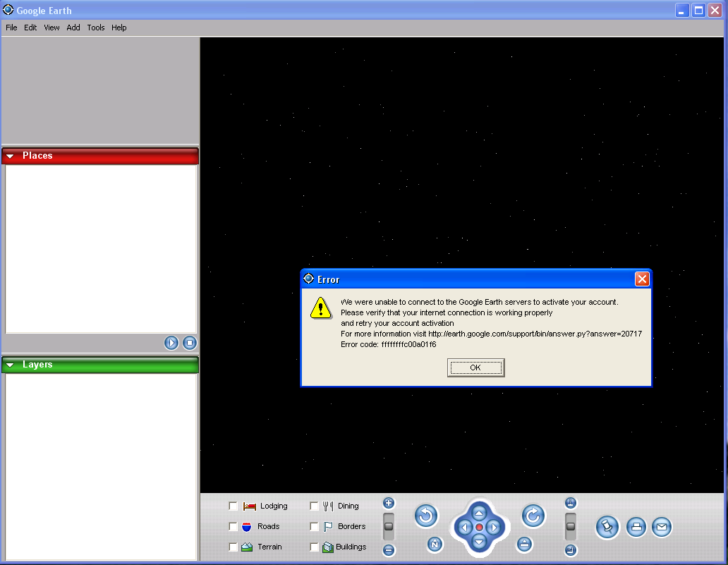The width and height of the screenshot is (728, 565).
Task: Click the Lodging bed icon
Action: (249, 506)
